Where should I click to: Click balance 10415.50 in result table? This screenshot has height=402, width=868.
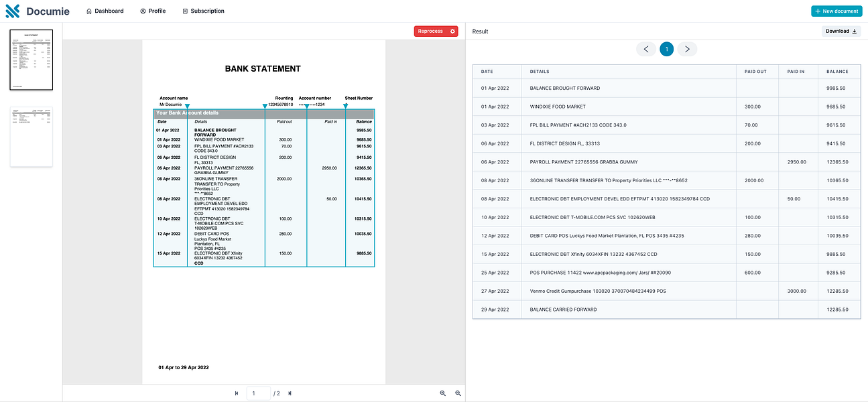point(837,199)
